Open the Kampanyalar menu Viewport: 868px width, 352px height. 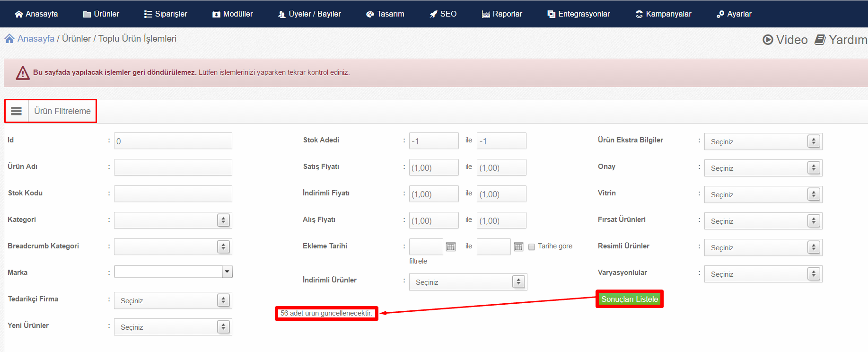[x=663, y=14]
